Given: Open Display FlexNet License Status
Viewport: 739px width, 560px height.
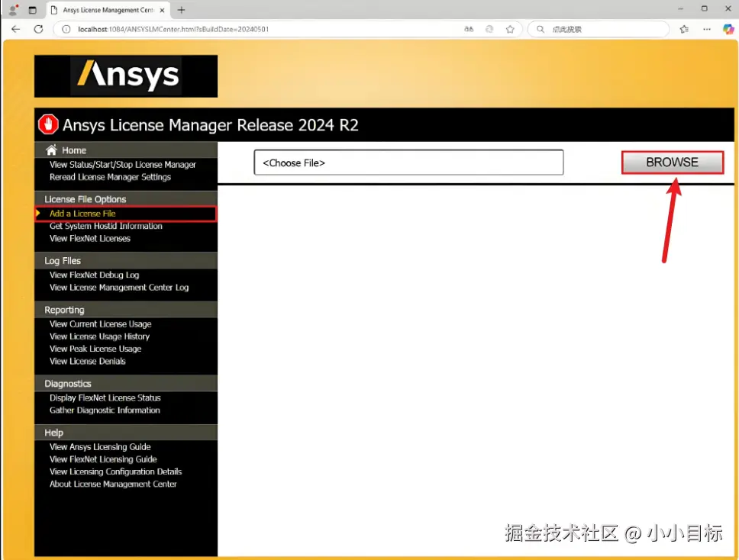Looking at the screenshot, I should [x=105, y=398].
